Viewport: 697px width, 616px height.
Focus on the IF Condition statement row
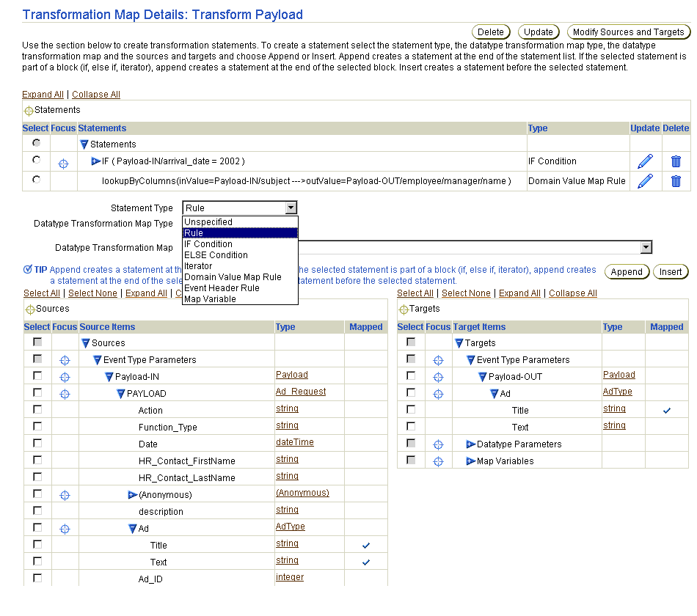[x=64, y=164]
